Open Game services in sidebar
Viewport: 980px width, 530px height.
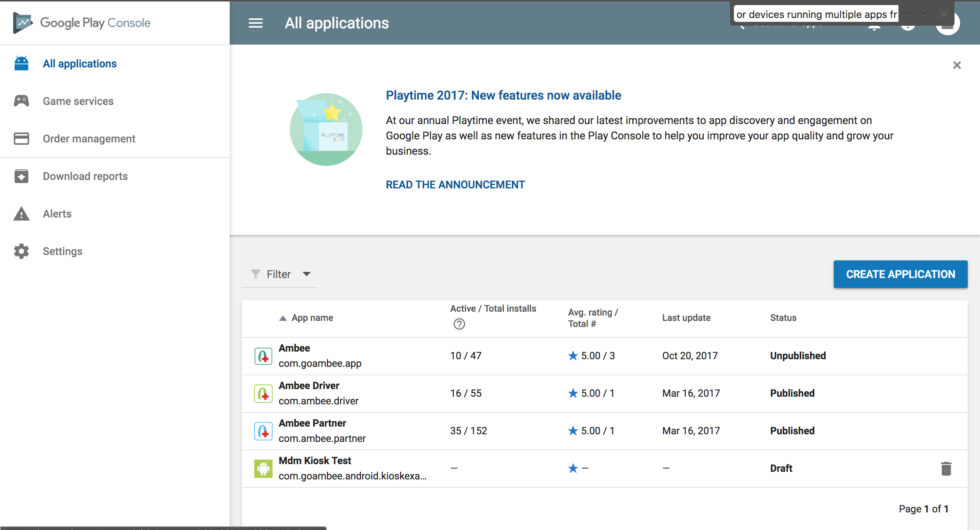pyautogui.click(x=78, y=101)
